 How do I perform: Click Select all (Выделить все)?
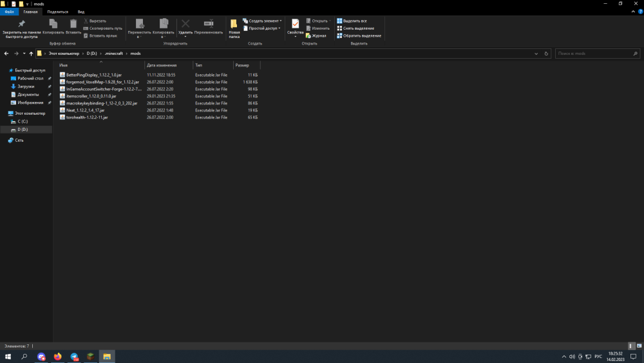(352, 21)
